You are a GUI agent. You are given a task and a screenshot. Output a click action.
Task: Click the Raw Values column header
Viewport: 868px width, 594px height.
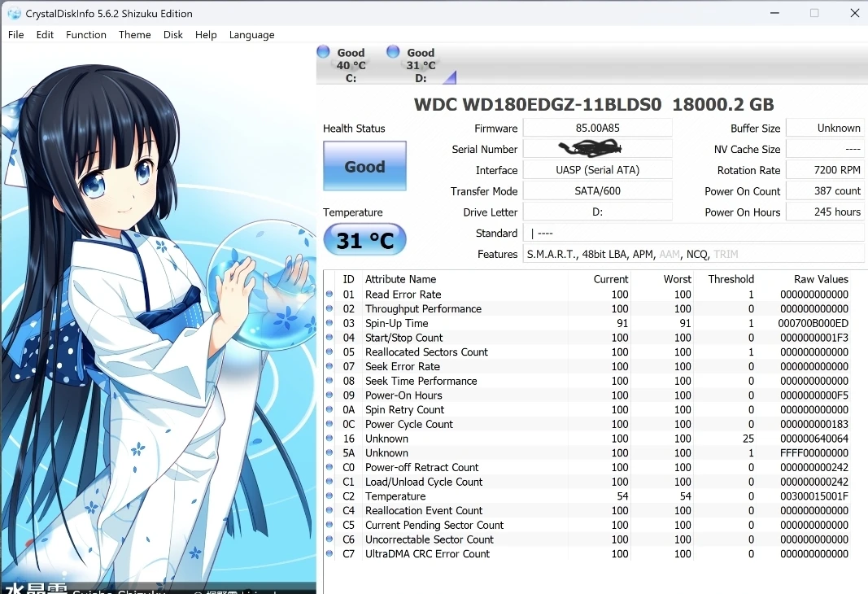[821, 279]
